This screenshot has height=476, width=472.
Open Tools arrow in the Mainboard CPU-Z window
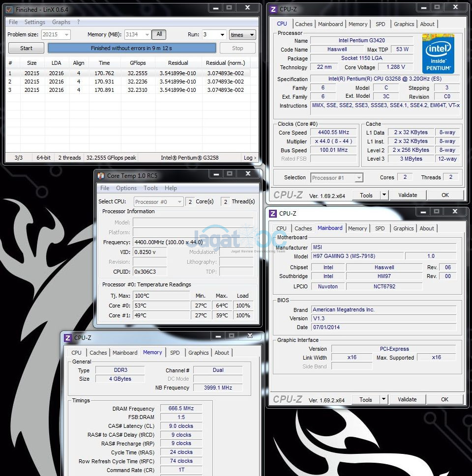coord(384,399)
